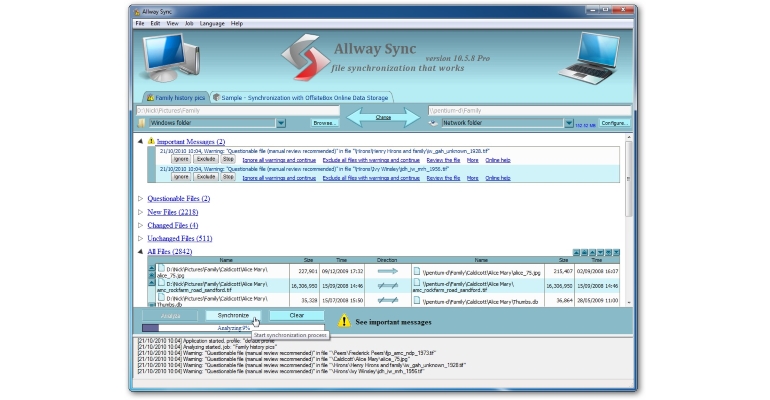Click the yellow Windows folder icon

[141, 123]
